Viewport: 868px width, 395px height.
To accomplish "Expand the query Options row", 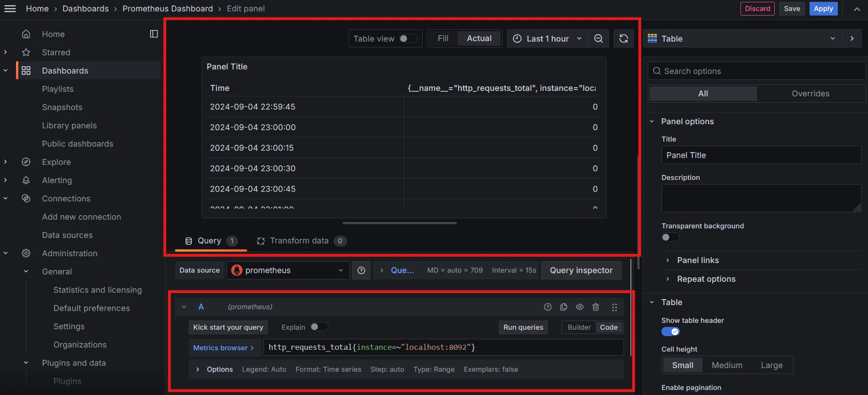I will (406, 369).
